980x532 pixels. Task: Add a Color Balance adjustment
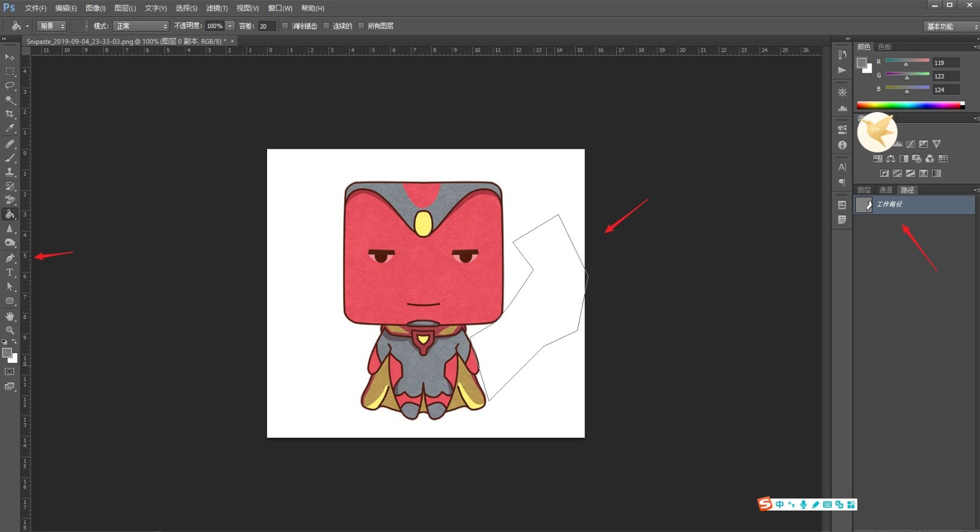pos(891,159)
